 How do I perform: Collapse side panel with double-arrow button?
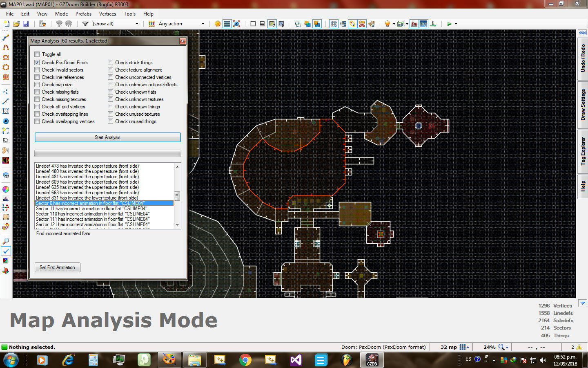click(x=583, y=32)
